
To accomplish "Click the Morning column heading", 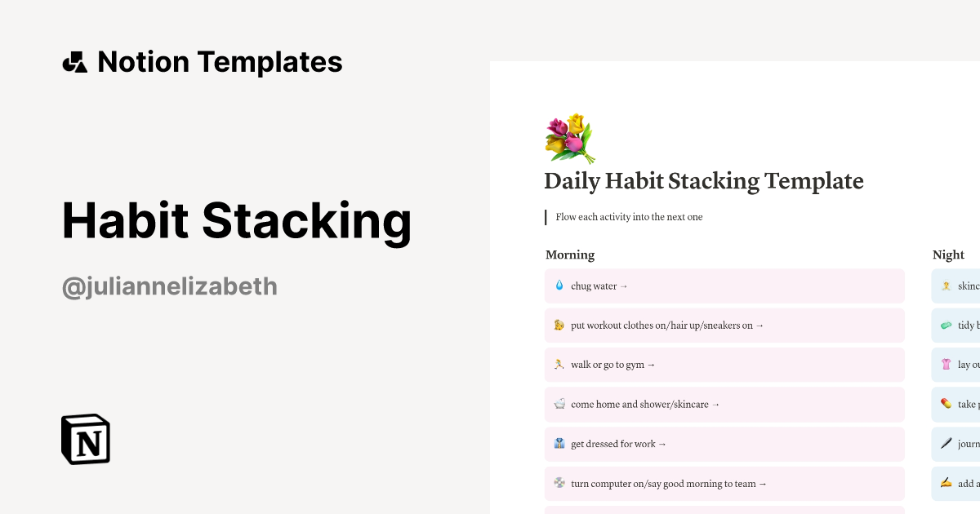I will [570, 255].
